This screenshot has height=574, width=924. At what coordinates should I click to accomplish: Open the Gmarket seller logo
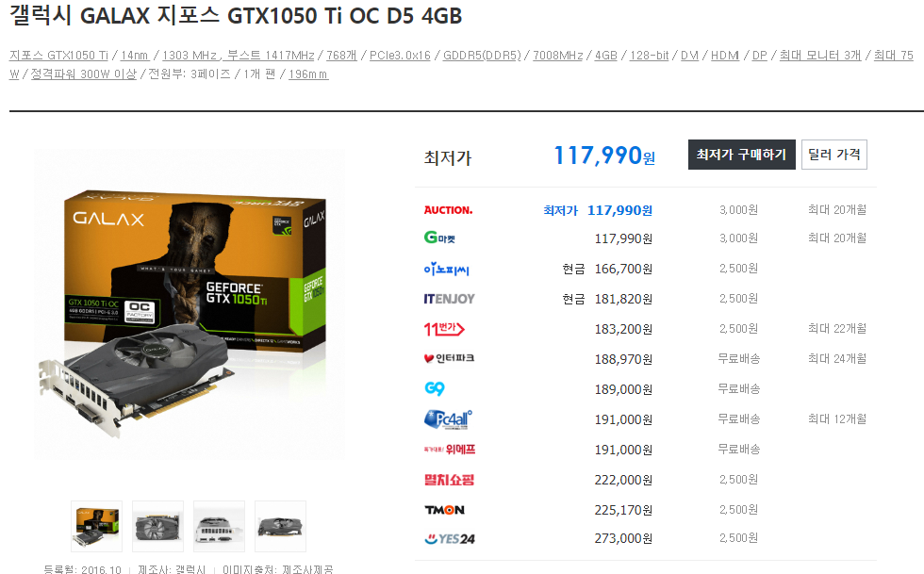pos(439,238)
